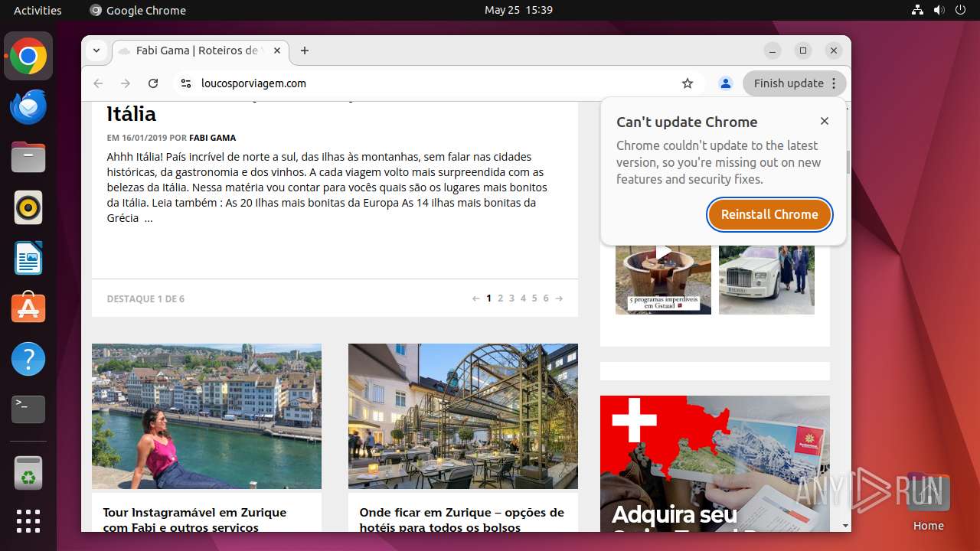Go to next featured slide arrow
The height and width of the screenshot is (551, 980).
click(559, 298)
